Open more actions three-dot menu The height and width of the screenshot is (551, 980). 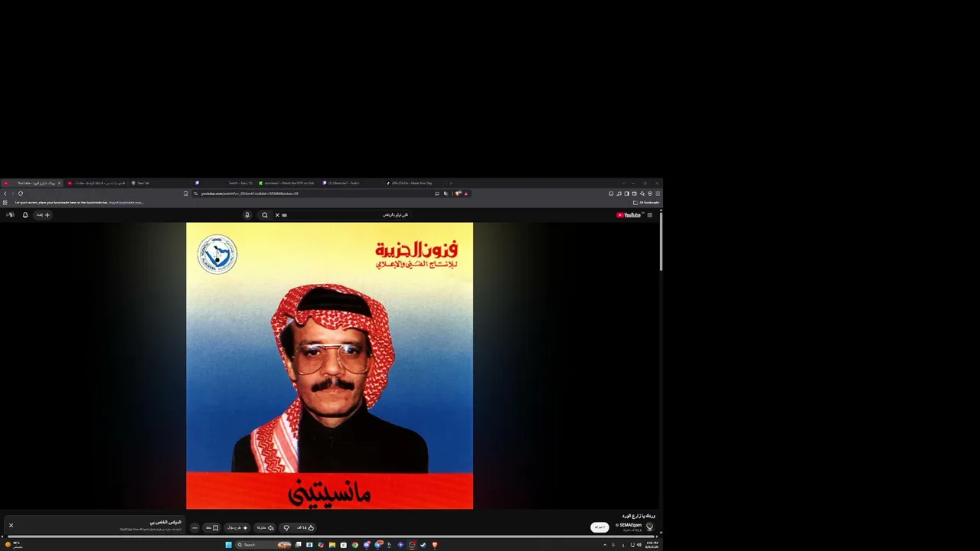click(194, 527)
